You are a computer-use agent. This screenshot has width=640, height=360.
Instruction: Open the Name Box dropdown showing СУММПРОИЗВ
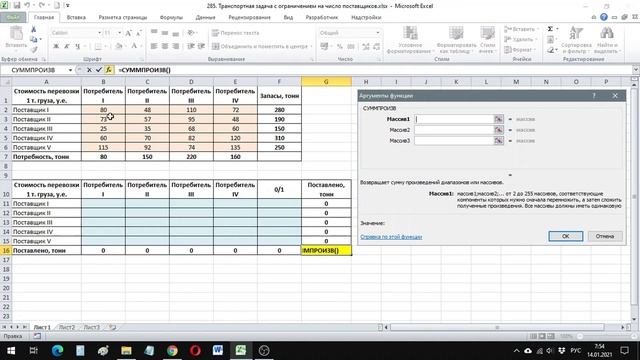click(x=70, y=70)
